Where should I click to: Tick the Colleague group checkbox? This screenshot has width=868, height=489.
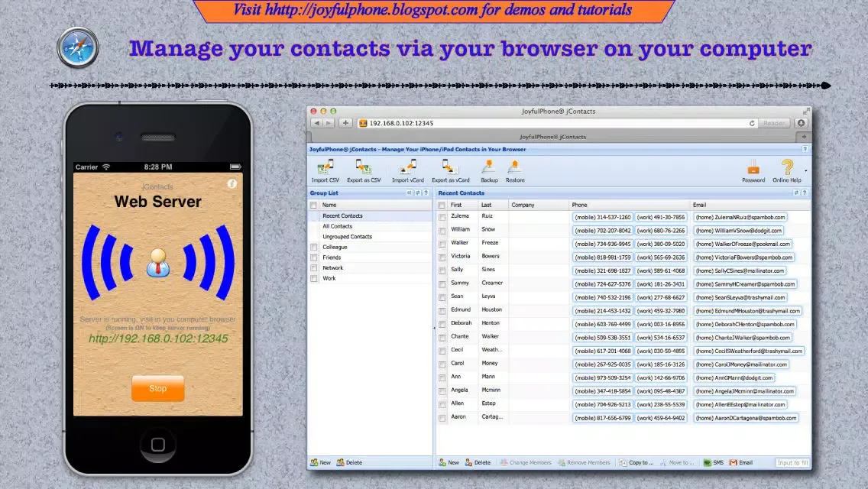pyautogui.click(x=314, y=247)
